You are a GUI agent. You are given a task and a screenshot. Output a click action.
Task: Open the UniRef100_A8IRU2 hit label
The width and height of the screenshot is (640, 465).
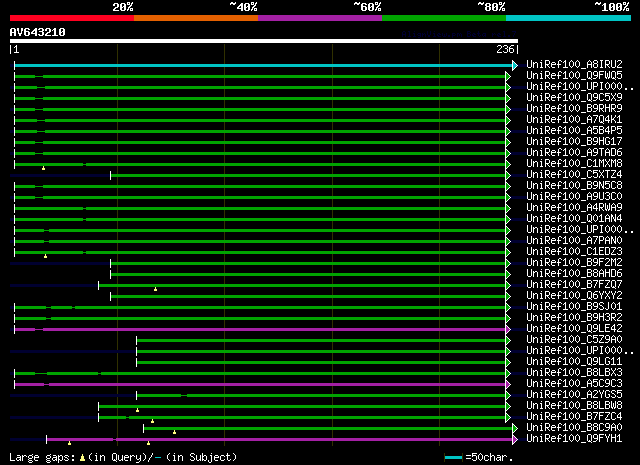click(574, 64)
